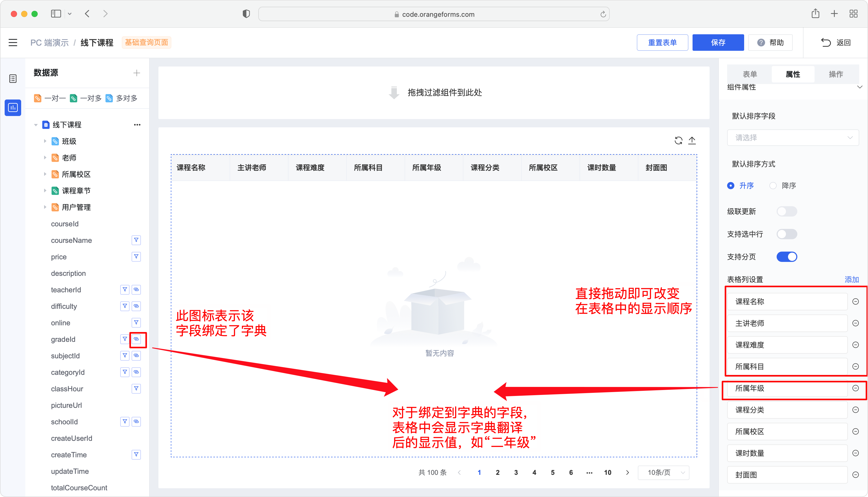Click the Safari address bar
This screenshot has height=497, width=868.
[x=434, y=14]
